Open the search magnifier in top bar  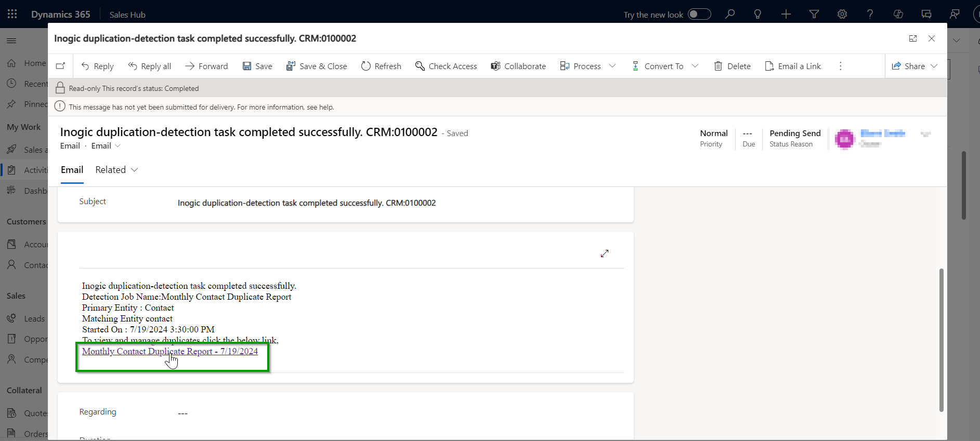(730, 14)
